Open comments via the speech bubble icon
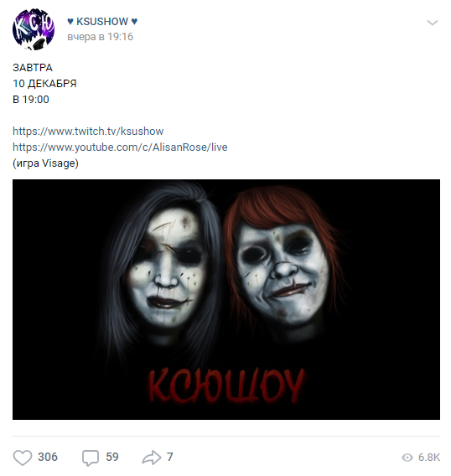Image resolution: width=451 pixels, height=476 pixels. point(91,458)
